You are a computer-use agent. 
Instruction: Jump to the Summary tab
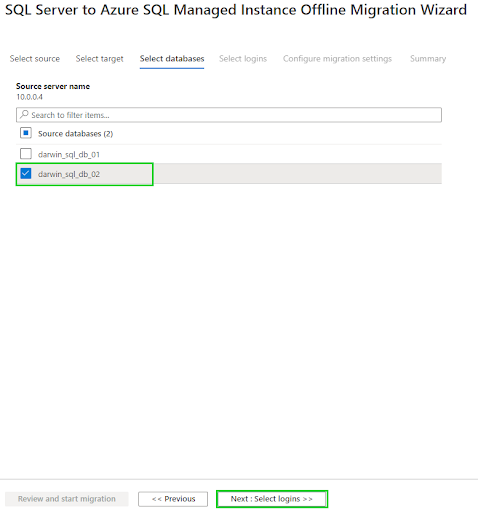coord(428,59)
